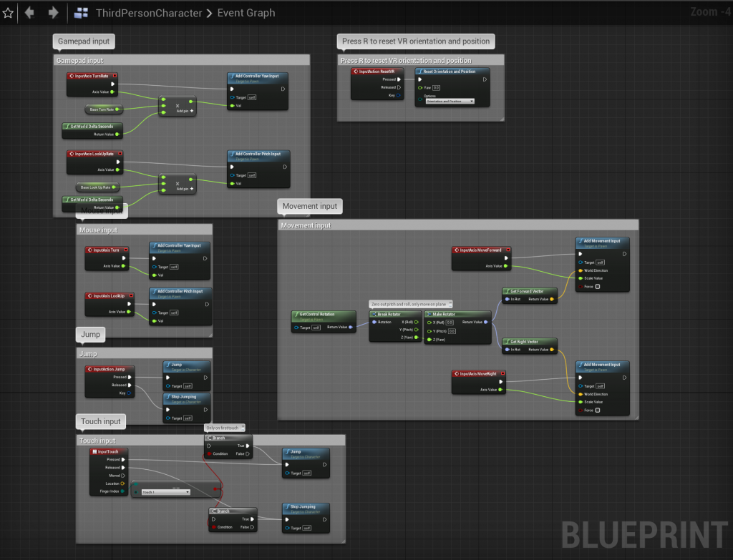Click the Touch input comment bubble label
The image size is (733, 560).
coord(100,421)
